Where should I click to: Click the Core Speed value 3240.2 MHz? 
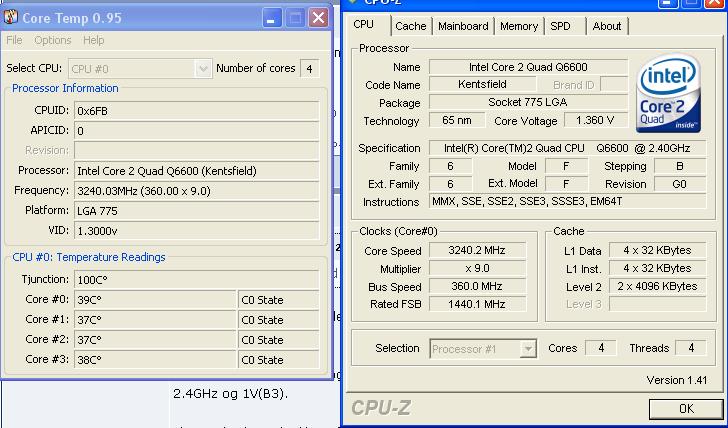(x=477, y=250)
